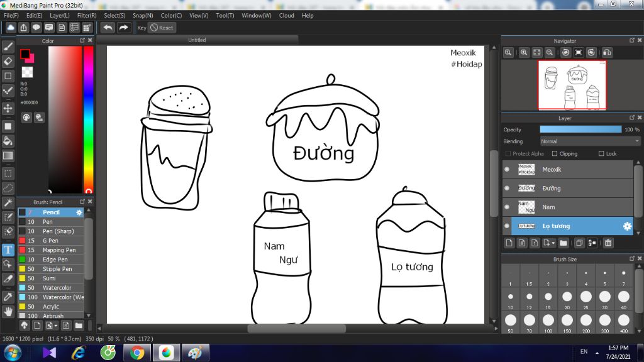Viewport: 644px width, 362px height.
Task: Click the Redo arrow in toolbar
Action: point(123,28)
